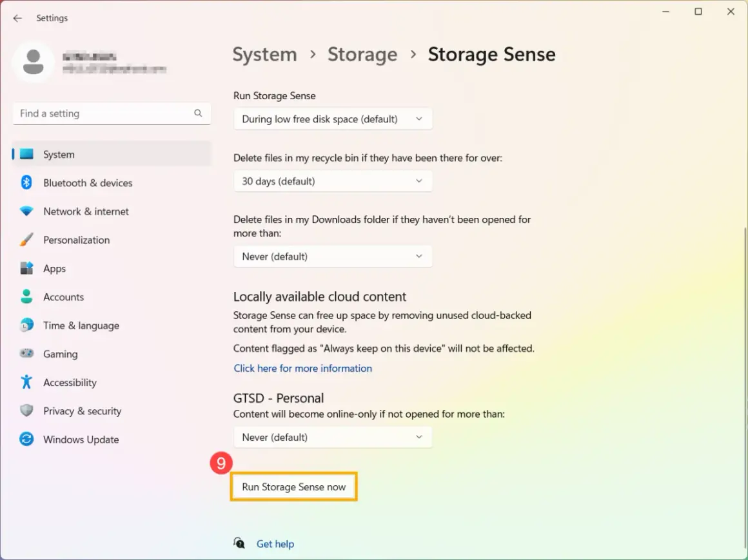748x560 pixels.
Task: Select the Personalization category
Action: 112,240
